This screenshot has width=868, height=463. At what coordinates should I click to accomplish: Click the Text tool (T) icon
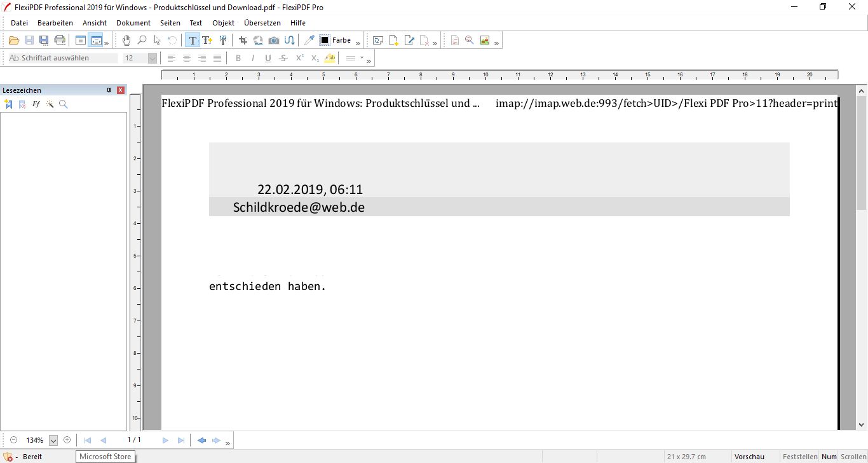coord(193,40)
